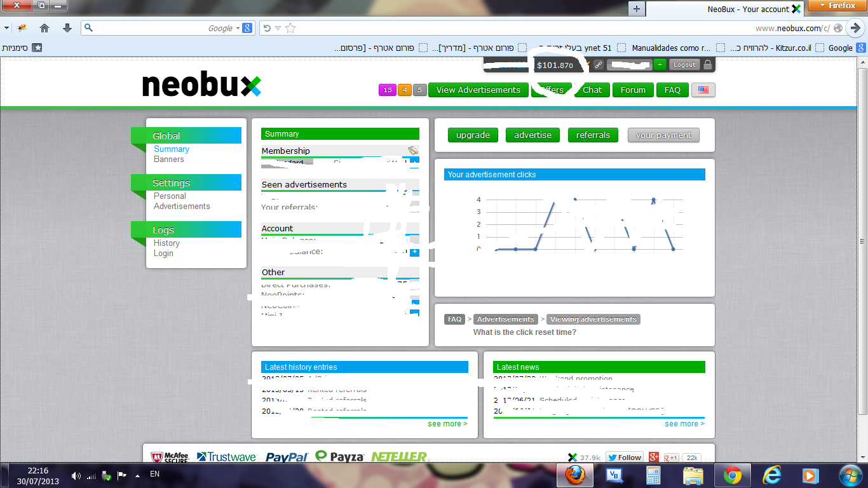
Task: Open Banners in the sidebar
Action: click(x=169, y=159)
